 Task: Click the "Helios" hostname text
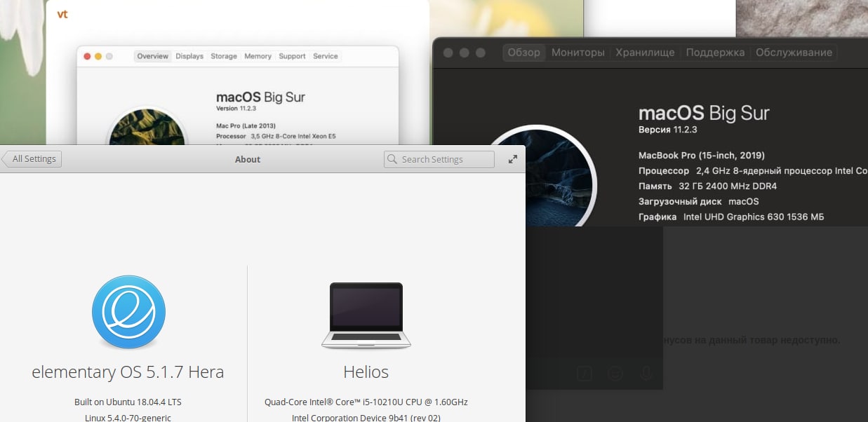[x=366, y=372]
